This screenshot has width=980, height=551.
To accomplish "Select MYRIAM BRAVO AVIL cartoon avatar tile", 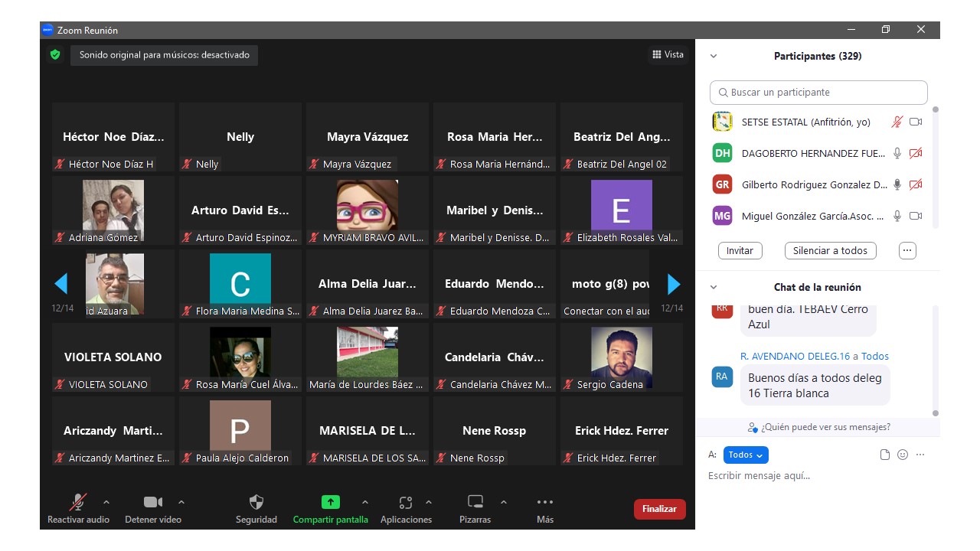I will [x=367, y=210].
